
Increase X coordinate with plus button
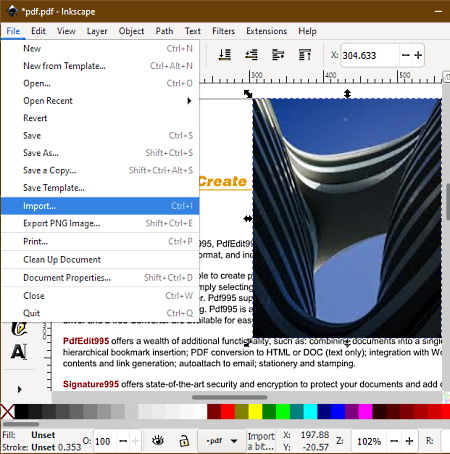(x=418, y=55)
